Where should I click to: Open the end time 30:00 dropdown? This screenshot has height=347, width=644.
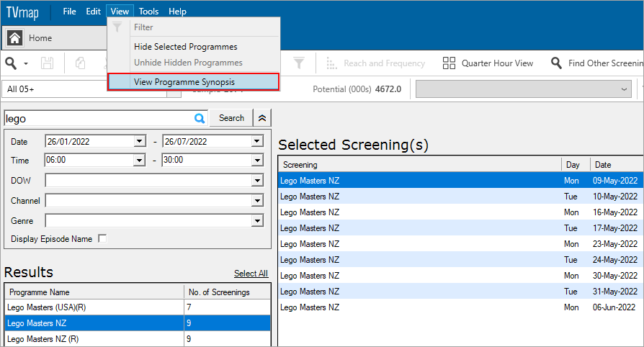click(257, 160)
